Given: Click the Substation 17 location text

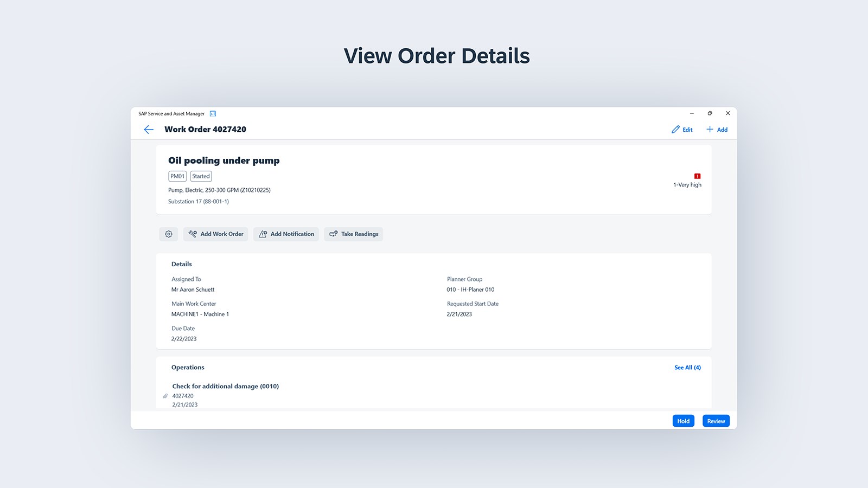Looking at the screenshot, I should tap(199, 202).
